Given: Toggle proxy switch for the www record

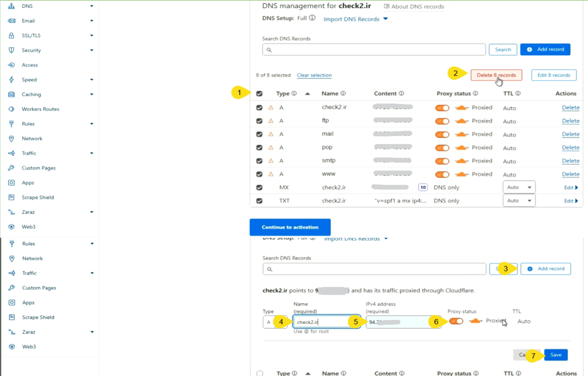Looking at the screenshot, I should coord(442,175).
